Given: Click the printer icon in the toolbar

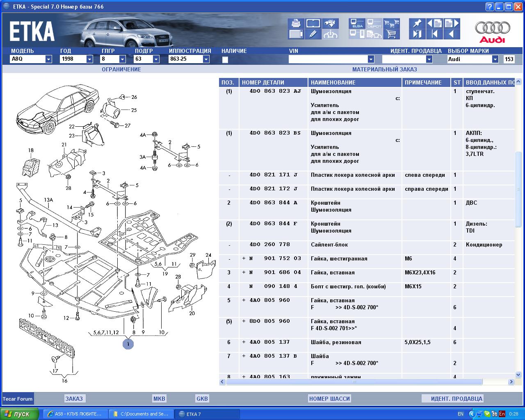Looking at the screenshot, I should pos(295,23).
